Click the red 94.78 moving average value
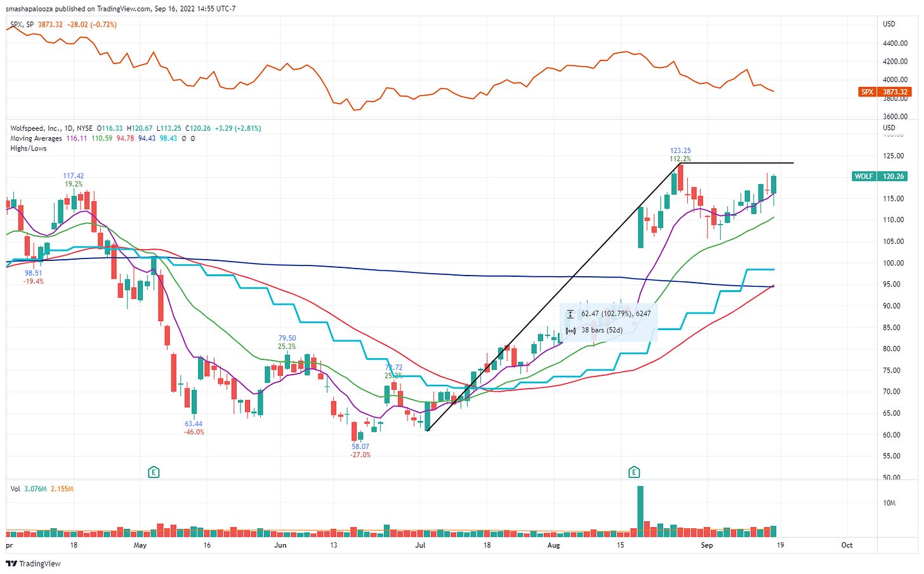Image resolution: width=924 pixels, height=574 pixels. pyautogui.click(x=125, y=138)
